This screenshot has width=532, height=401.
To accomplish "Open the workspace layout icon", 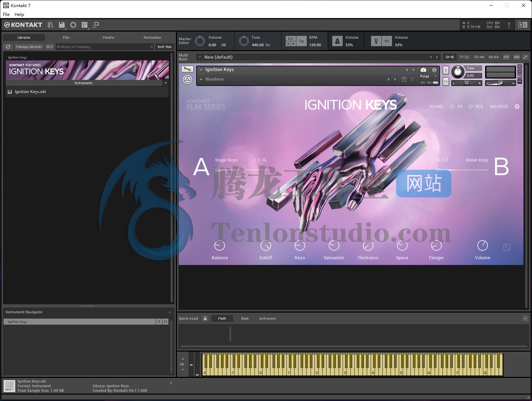I will [x=85, y=25].
